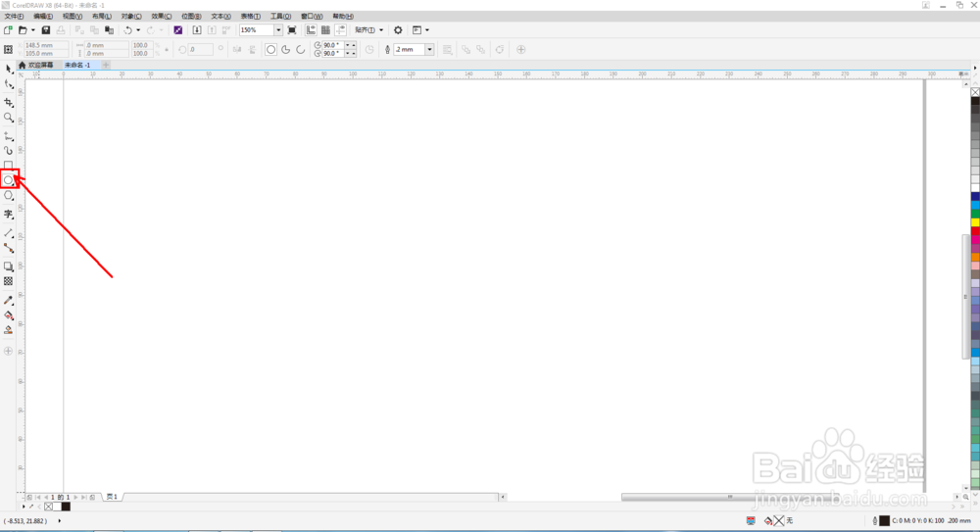Select the Drop Shadow tool
This screenshot has height=532, width=980.
(x=9, y=266)
